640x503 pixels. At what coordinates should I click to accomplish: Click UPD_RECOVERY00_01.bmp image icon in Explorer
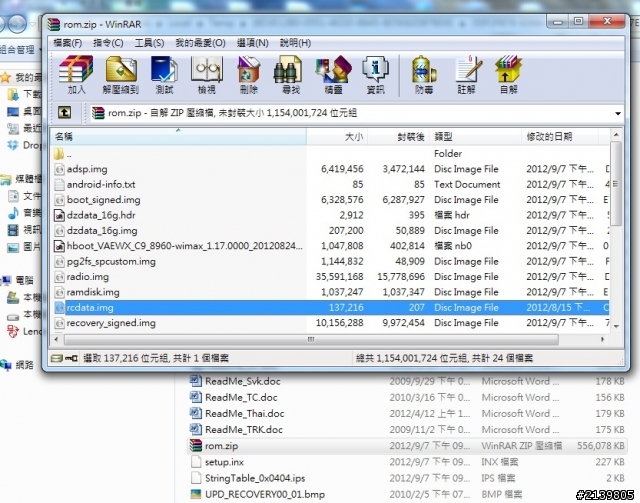196,494
